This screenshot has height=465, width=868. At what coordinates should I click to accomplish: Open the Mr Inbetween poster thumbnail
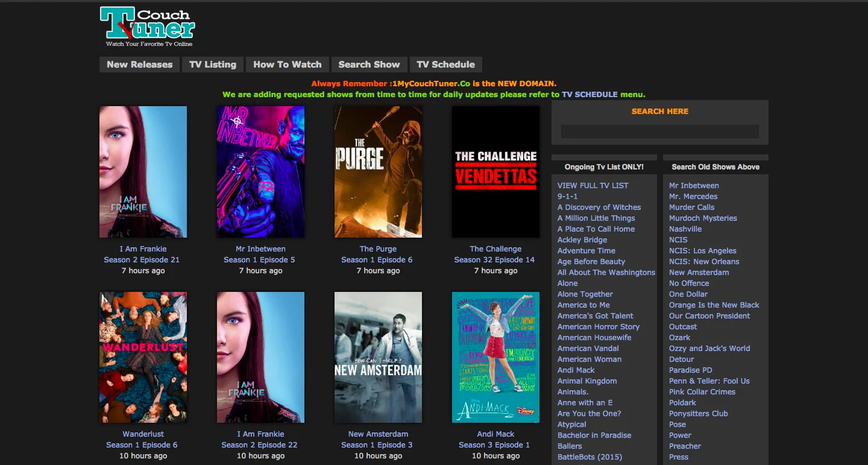(260, 172)
